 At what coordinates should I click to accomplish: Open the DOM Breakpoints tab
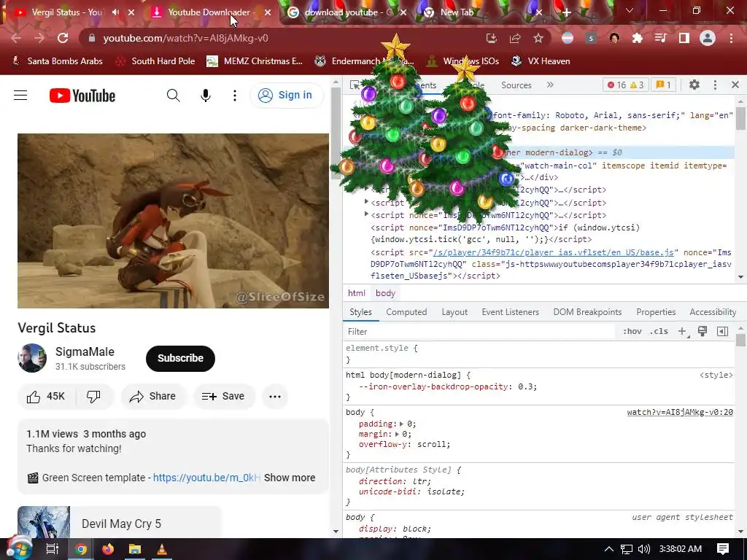587,312
